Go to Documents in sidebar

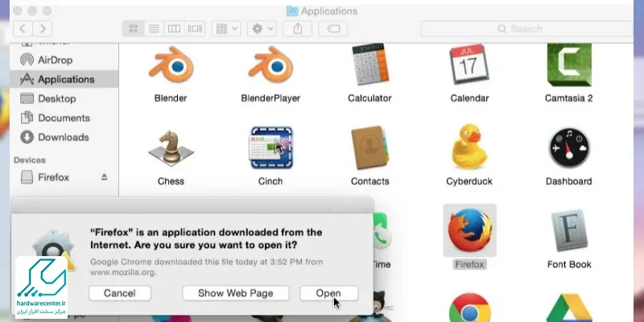point(64,118)
